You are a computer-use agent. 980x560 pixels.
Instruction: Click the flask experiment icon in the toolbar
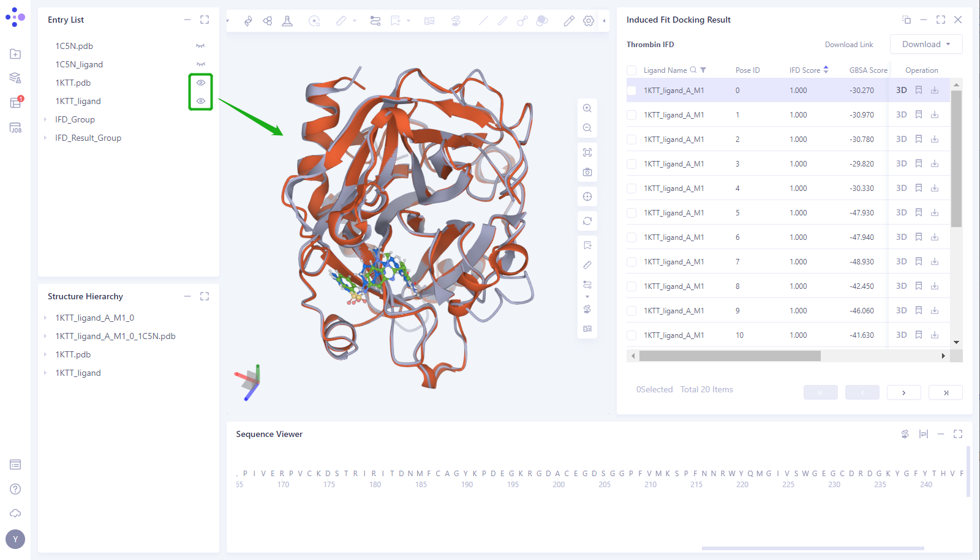point(287,20)
